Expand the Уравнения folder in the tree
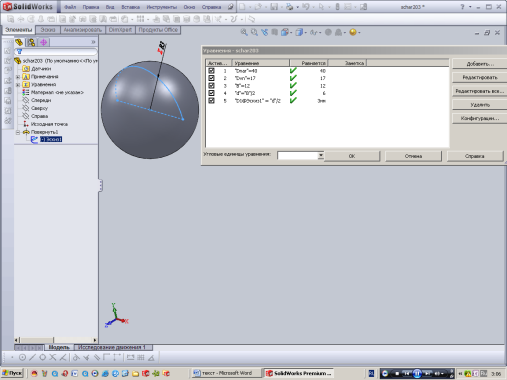The width and height of the screenshot is (507, 380). [x=18, y=85]
